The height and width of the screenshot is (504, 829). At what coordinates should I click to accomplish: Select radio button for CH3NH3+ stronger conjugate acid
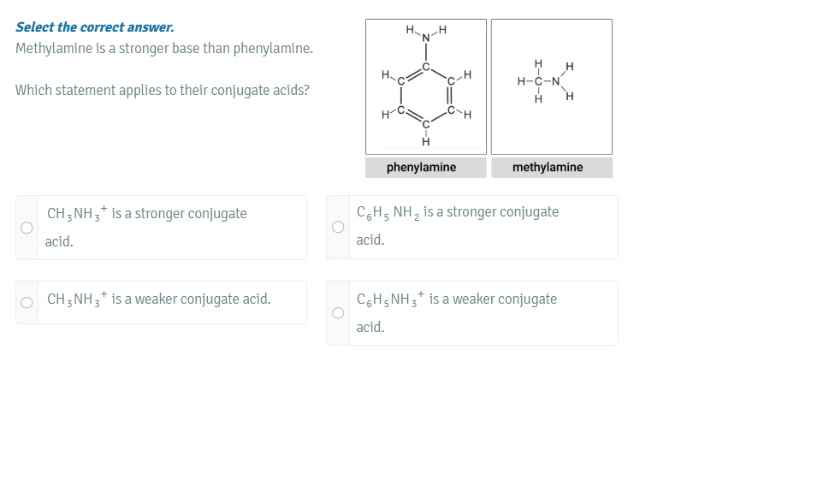(x=27, y=228)
